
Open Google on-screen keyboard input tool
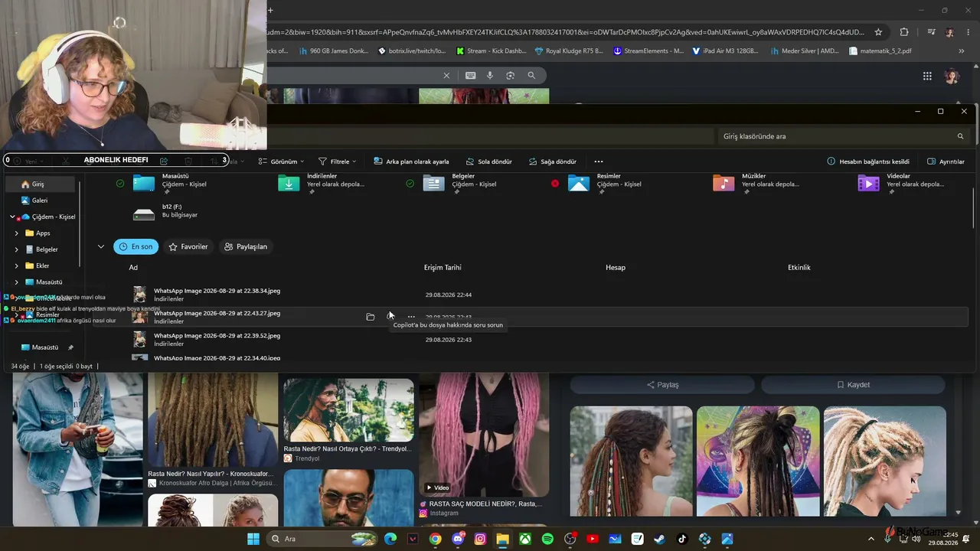point(470,75)
